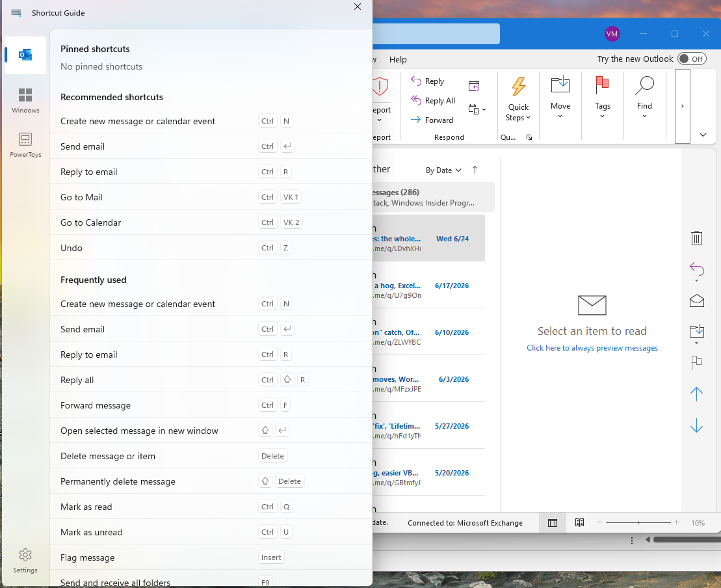Expand the messages (286) group header
This screenshot has height=588, width=721.
[x=434, y=197]
